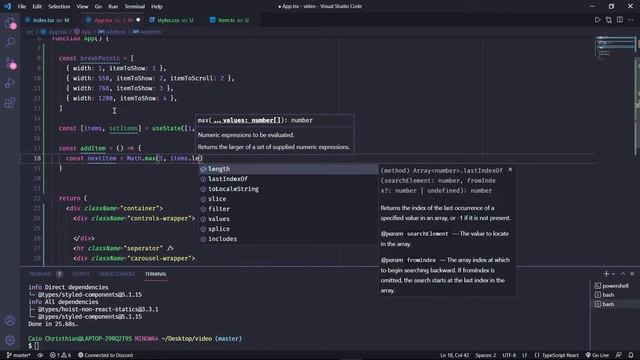The height and width of the screenshot is (360, 640).
Task: Open the Edit menu
Action: 37,7
